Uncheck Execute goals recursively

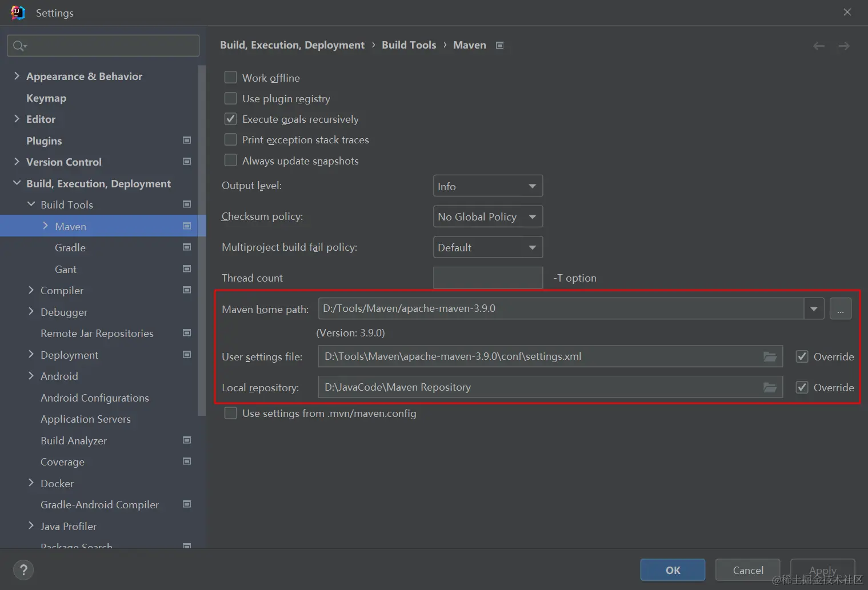[230, 119]
